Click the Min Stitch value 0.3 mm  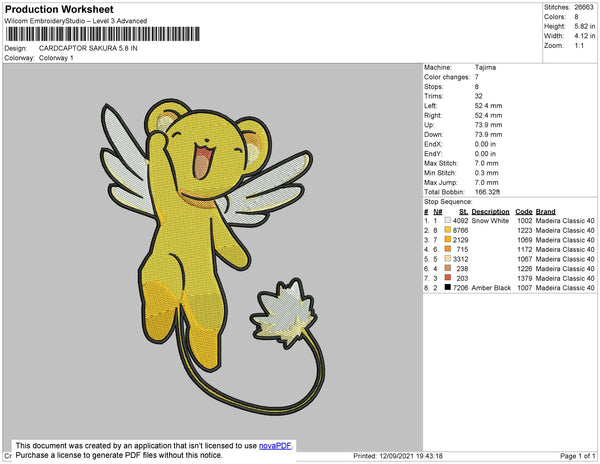(486, 173)
